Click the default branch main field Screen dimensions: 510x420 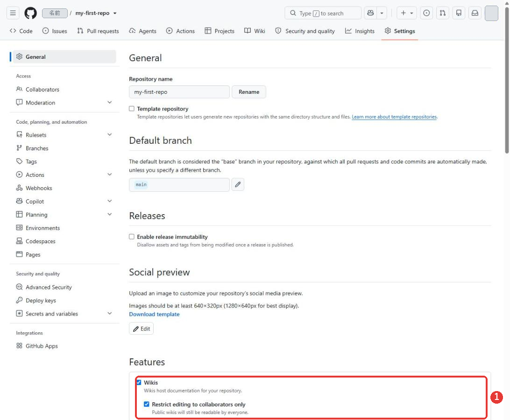pos(179,185)
